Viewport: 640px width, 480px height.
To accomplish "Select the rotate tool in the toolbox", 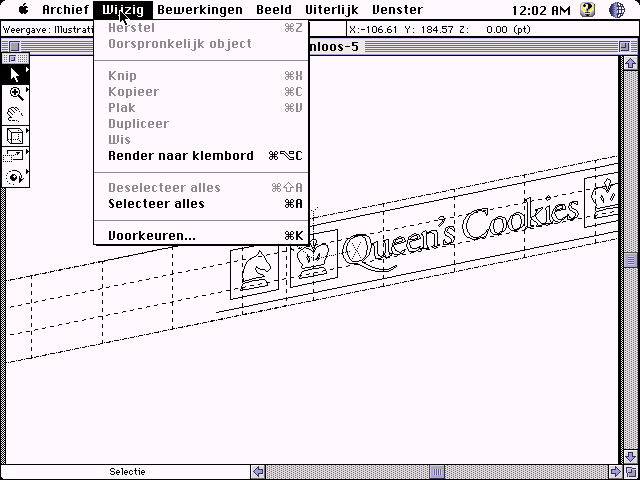I will [x=15, y=176].
